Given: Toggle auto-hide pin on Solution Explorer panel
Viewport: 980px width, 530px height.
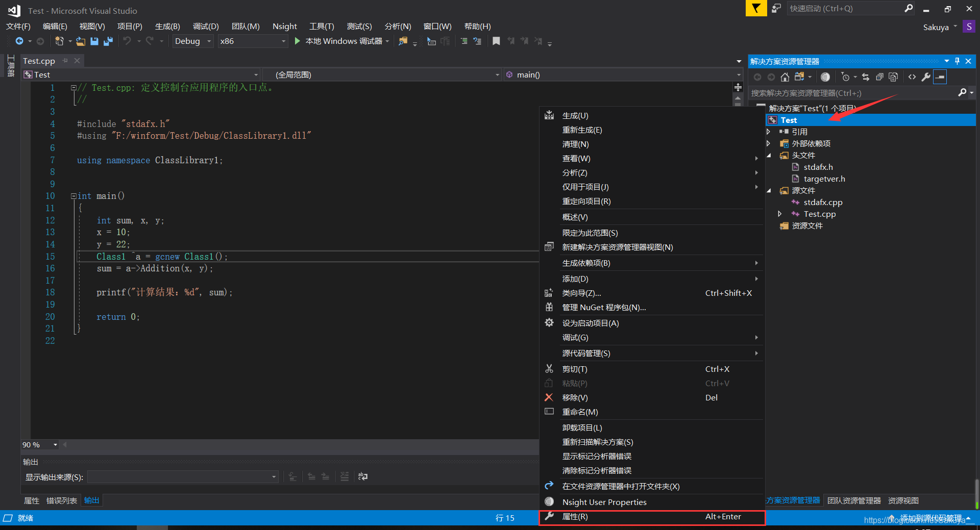Looking at the screenshot, I should 957,61.
